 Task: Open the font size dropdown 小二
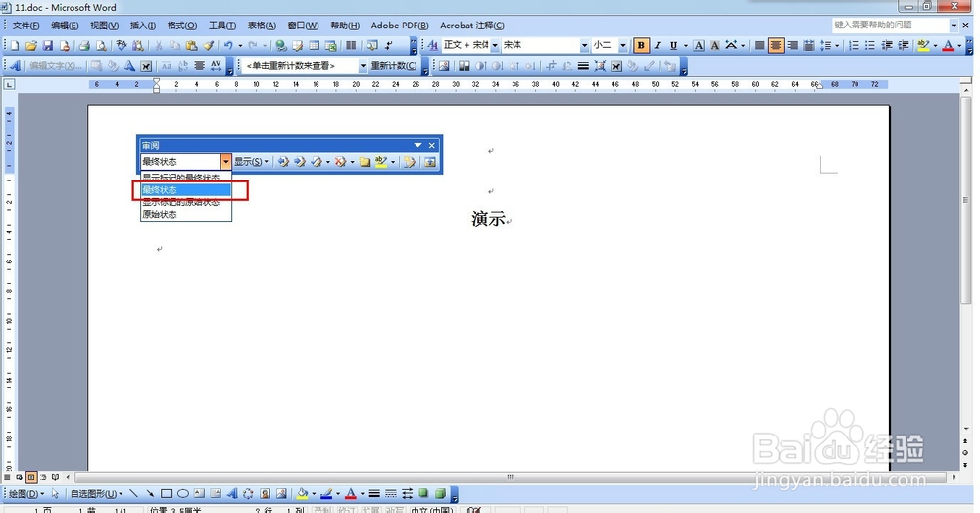pos(623,46)
